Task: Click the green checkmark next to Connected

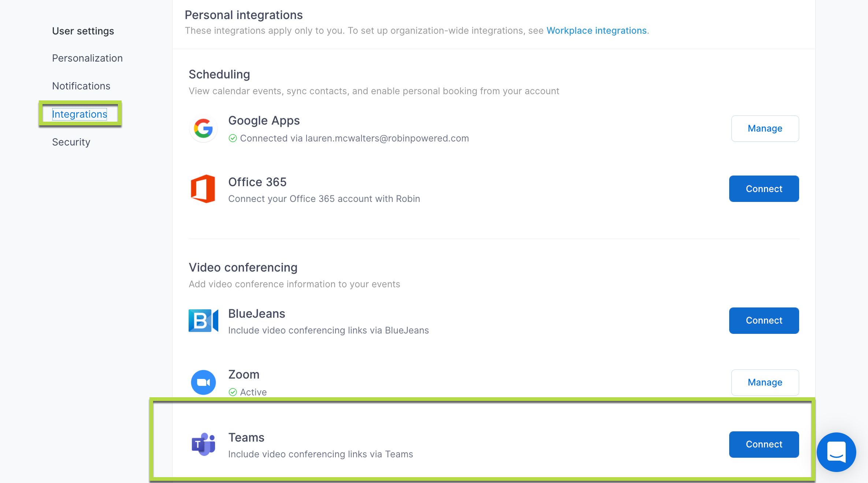Action: 233,138
